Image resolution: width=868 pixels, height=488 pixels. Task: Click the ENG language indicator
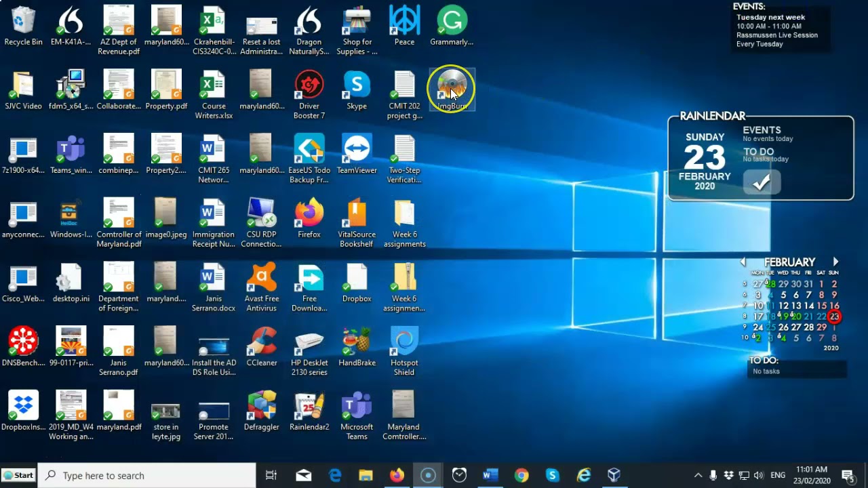coord(778,475)
